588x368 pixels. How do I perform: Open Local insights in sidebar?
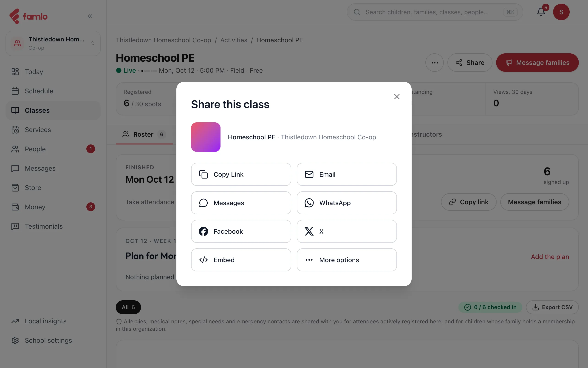[x=53, y=321]
